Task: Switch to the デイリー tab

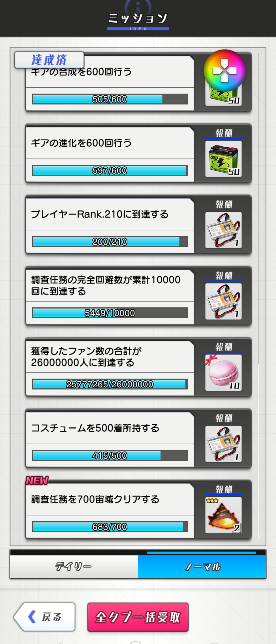Action: (74, 567)
